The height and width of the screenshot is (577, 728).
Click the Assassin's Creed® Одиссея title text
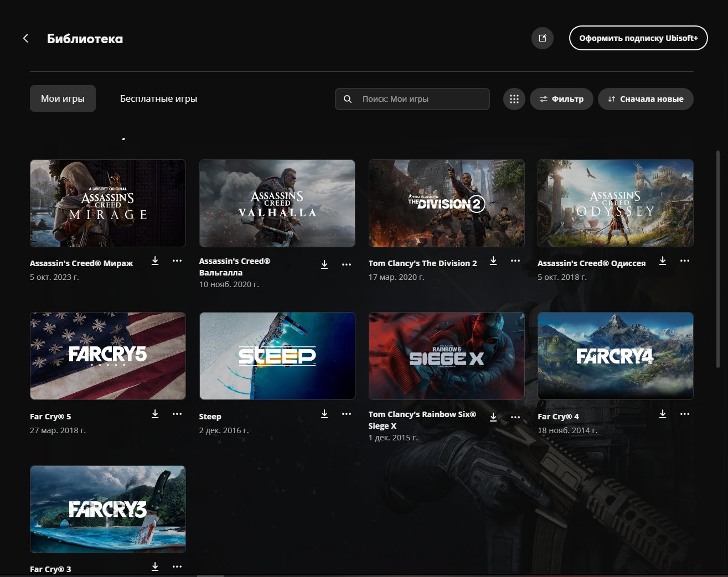(x=592, y=263)
